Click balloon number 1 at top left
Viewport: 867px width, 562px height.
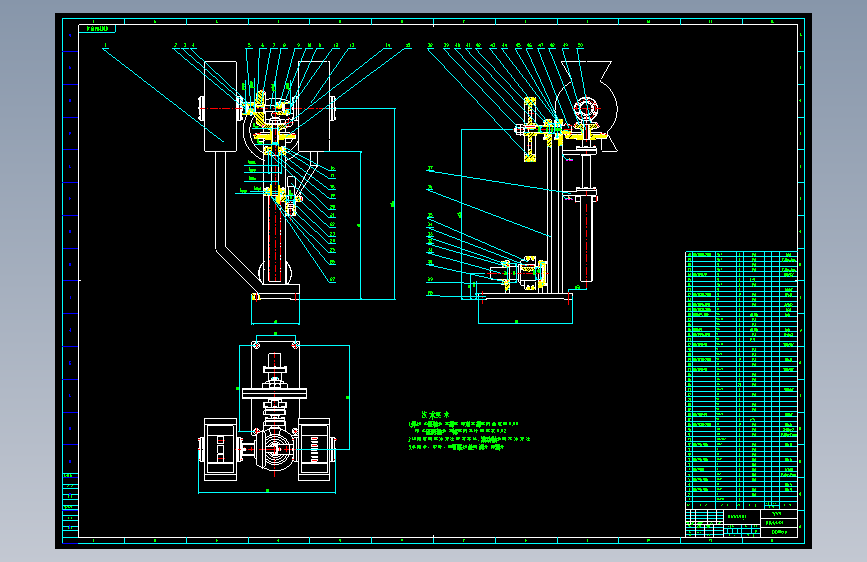(105, 45)
